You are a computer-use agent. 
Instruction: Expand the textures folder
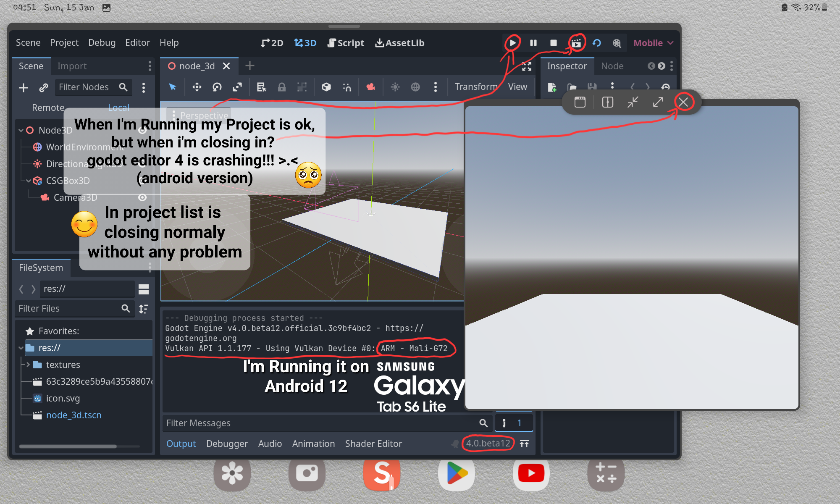(x=28, y=365)
